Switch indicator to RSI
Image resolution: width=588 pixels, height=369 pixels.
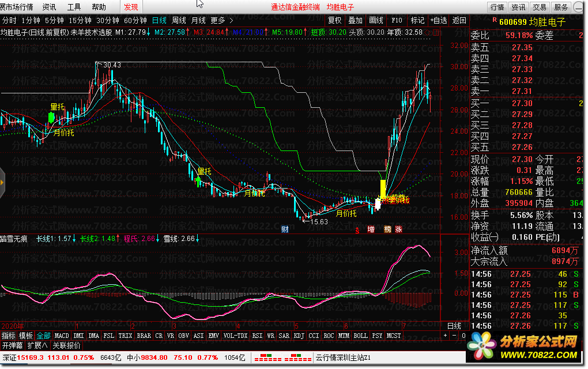[x=257, y=336]
